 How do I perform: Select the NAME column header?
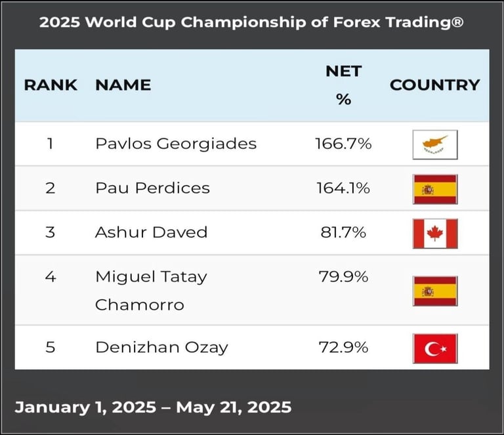point(123,85)
